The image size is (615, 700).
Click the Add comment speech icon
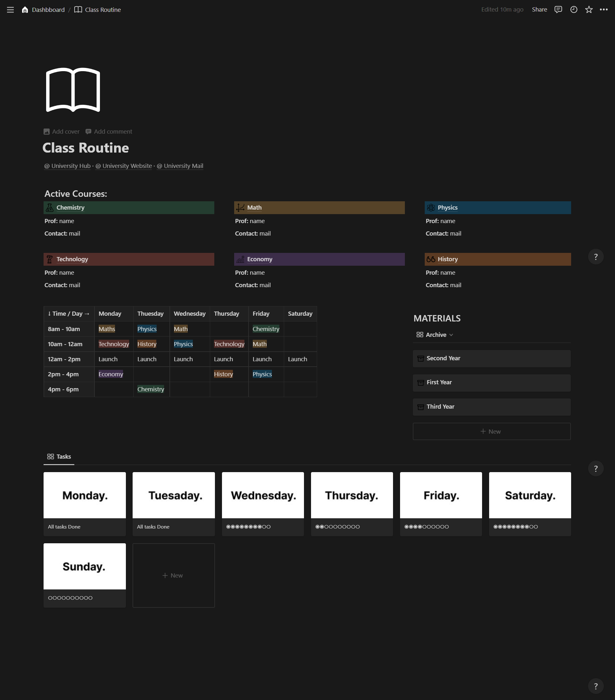(x=88, y=131)
